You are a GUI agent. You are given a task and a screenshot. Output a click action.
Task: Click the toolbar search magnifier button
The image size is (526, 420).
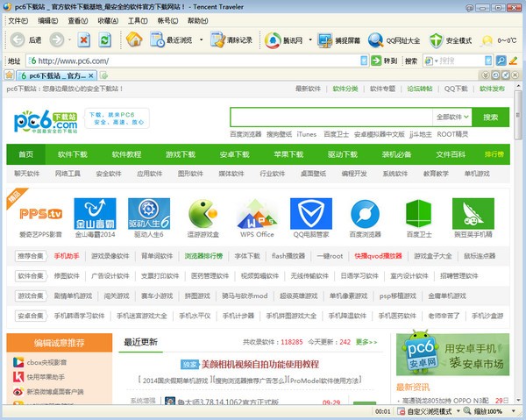click(x=501, y=61)
